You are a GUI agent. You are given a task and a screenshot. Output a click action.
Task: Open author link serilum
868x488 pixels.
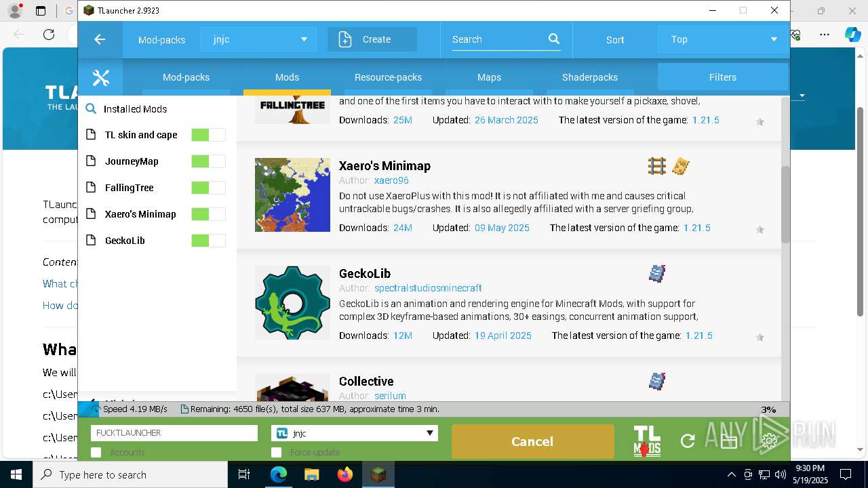(390, 396)
